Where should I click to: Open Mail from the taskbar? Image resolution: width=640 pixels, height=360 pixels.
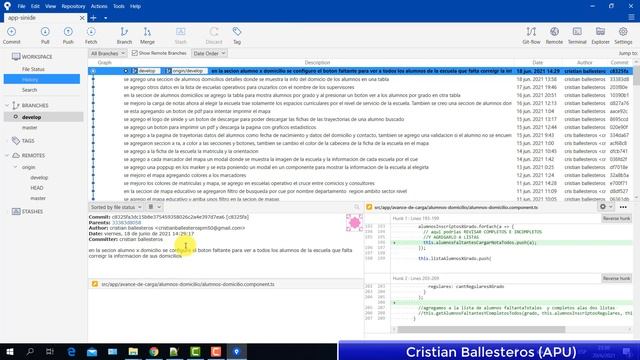click(92, 351)
